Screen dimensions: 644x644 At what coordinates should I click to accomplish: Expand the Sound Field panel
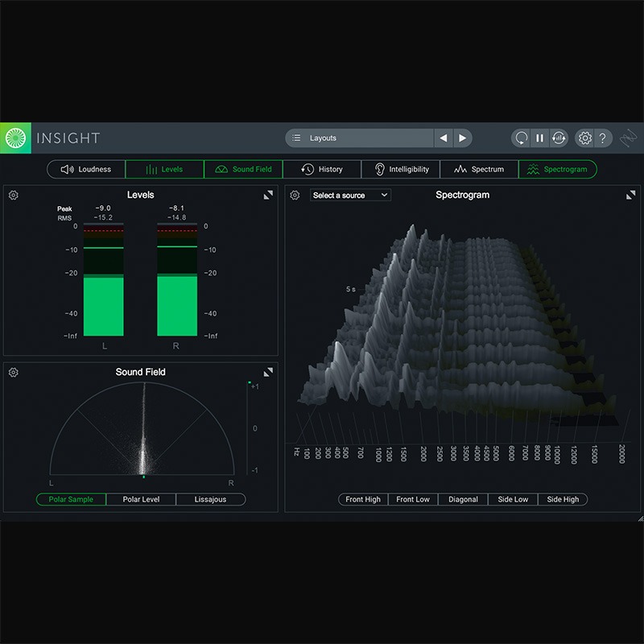[x=268, y=372]
